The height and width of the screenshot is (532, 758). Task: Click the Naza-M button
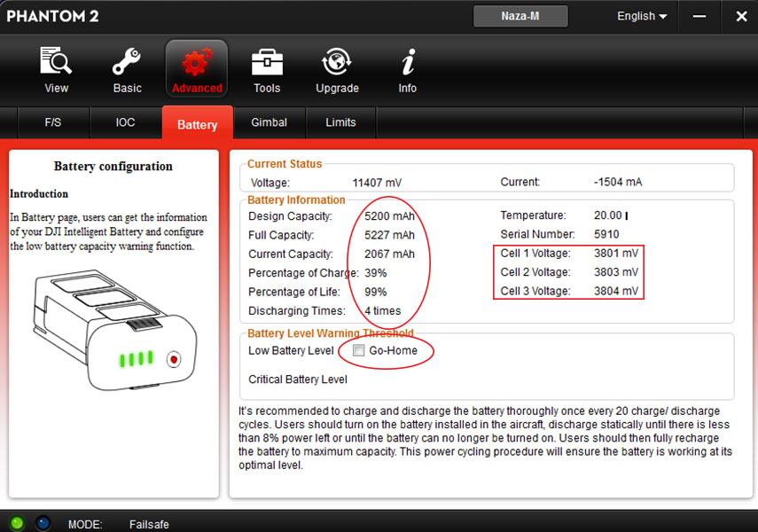(520, 16)
